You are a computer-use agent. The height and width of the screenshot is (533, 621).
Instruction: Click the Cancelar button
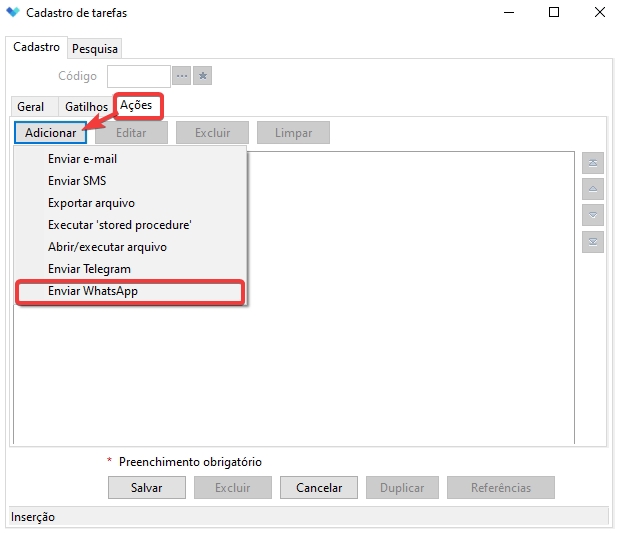pos(318,488)
